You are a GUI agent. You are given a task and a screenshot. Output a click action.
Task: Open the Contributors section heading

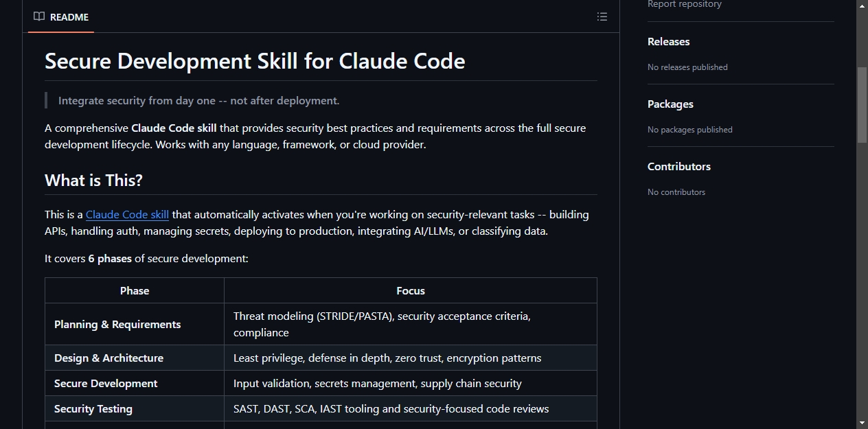[679, 167]
